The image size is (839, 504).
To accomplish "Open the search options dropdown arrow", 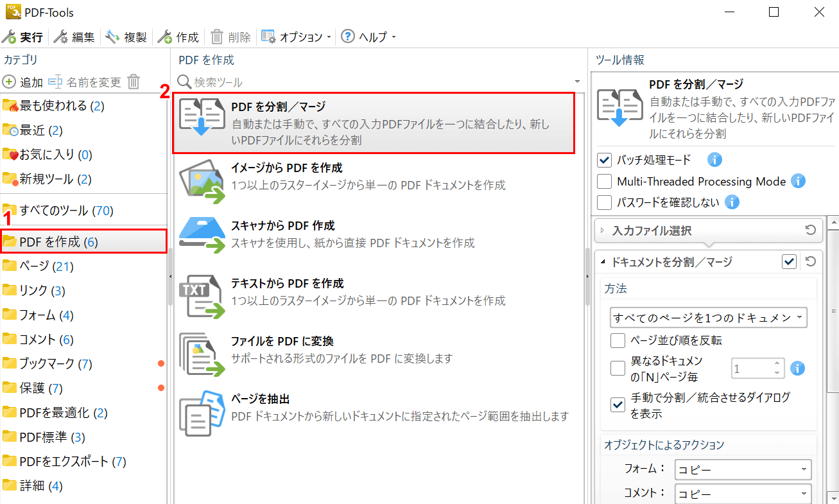I will pos(577,82).
